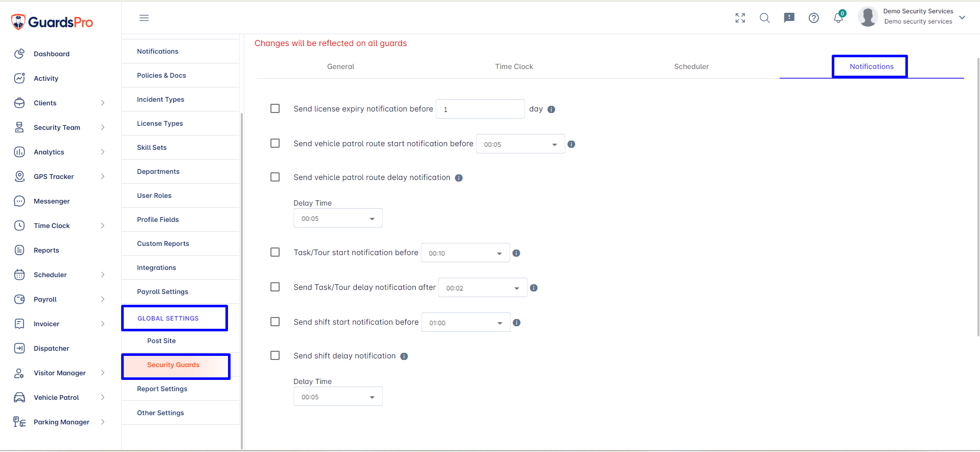Image resolution: width=980 pixels, height=452 pixels.
Task: Enable vehicle patrol route start notification checkbox
Action: (275, 143)
